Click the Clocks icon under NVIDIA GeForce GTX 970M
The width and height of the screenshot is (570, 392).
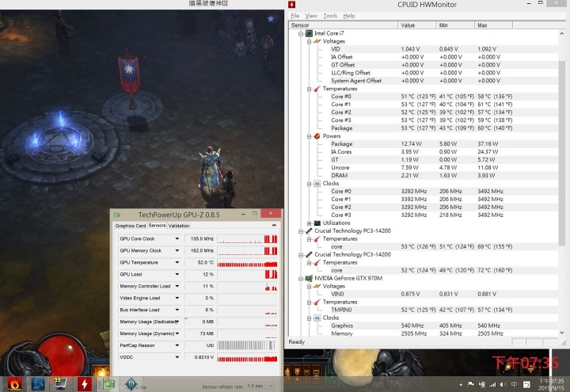click(x=317, y=318)
